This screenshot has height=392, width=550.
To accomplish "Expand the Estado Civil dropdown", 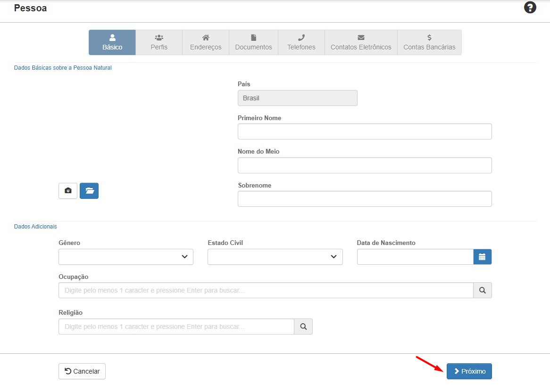I will pyautogui.click(x=275, y=257).
